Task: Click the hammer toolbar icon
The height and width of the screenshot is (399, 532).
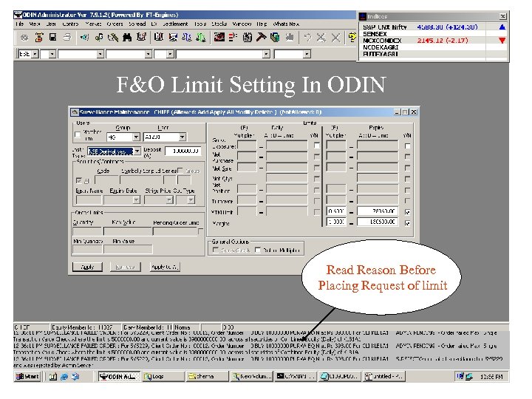Action: point(261,37)
